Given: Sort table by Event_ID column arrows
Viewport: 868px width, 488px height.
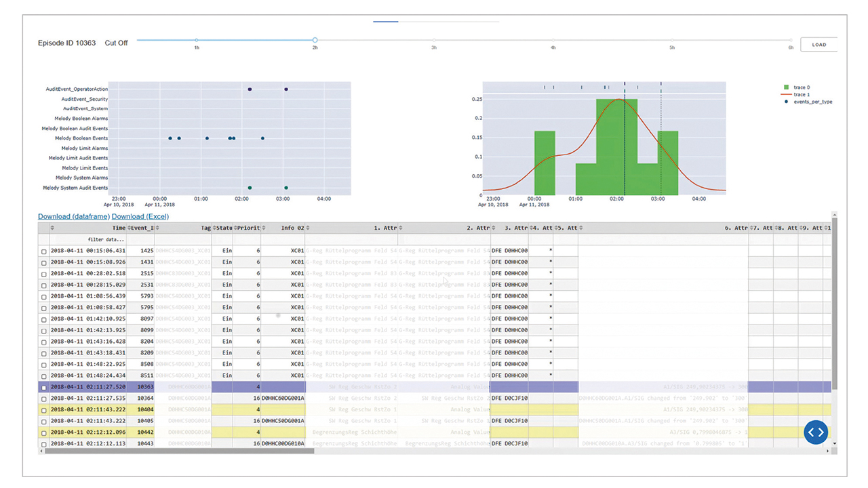Looking at the screenshot, I should 130,228.
